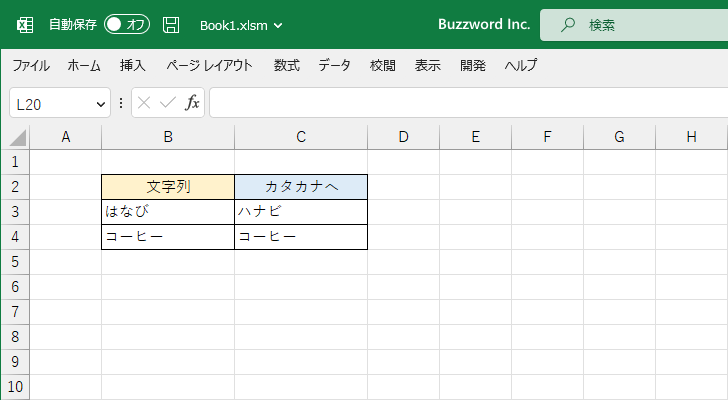Open the 開発 ribbon tab
Viewport: 728px width, 400px height.
pyautogui.click(x=473, y=65)
